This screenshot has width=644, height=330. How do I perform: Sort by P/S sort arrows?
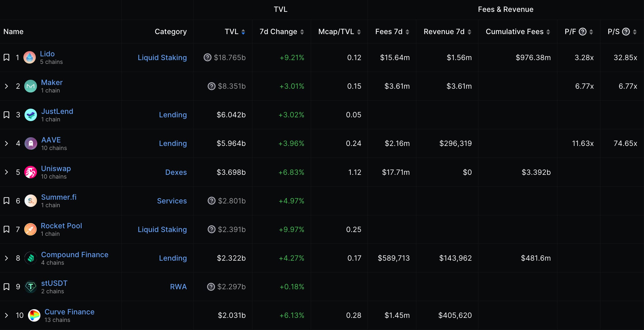635,32
